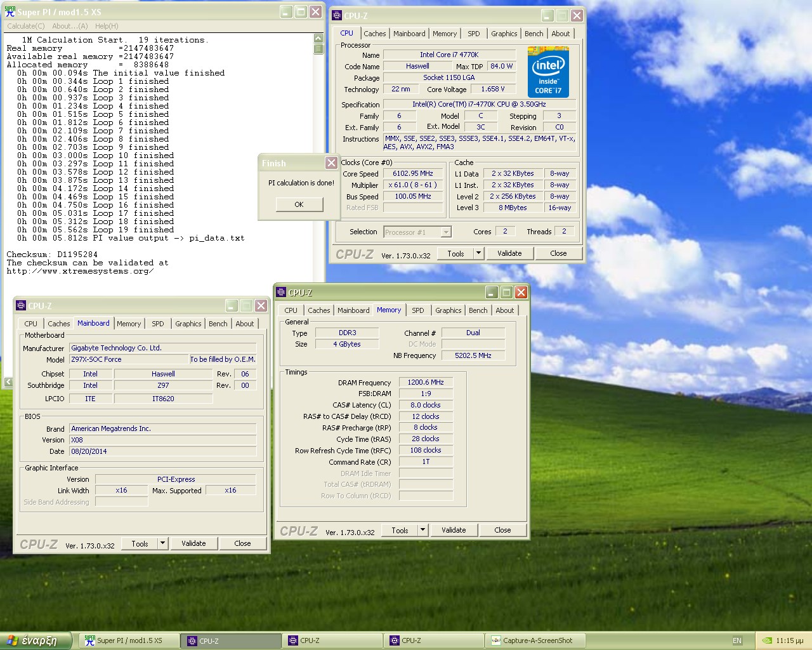
Task: Click the Core Voltage 1.658 V value
Action: [493, 89]
